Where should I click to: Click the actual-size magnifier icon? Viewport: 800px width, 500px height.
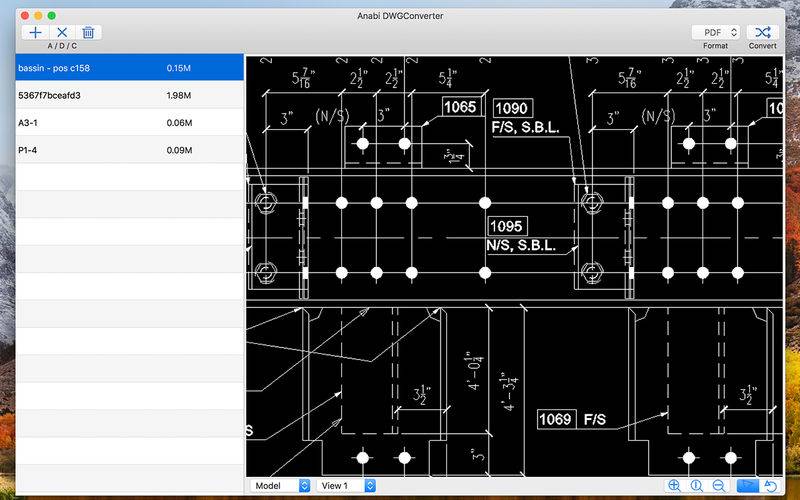coord(696,486)
